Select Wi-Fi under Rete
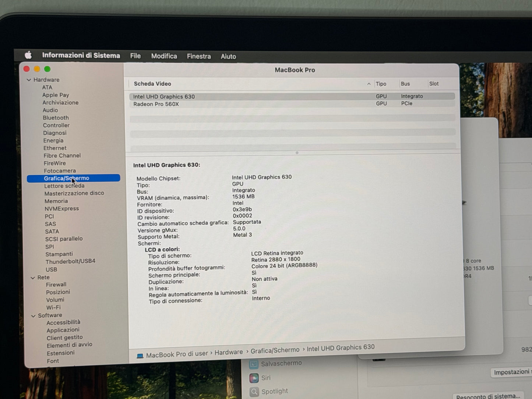The width and height of the screenshot is (532, 399). point(53,308)
